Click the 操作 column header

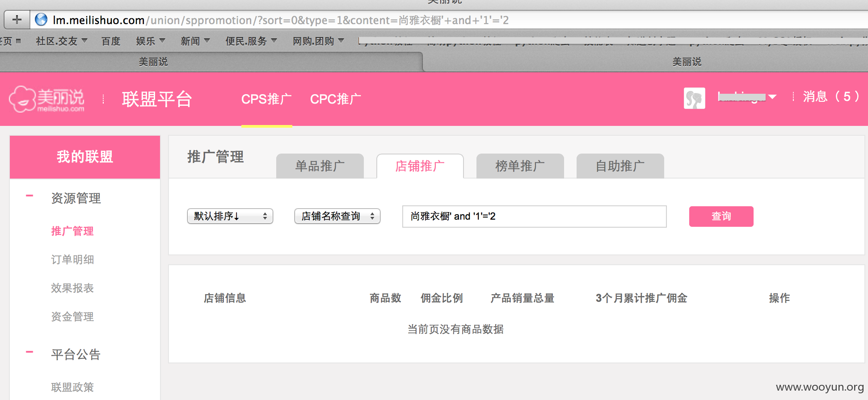pos(780,298)
